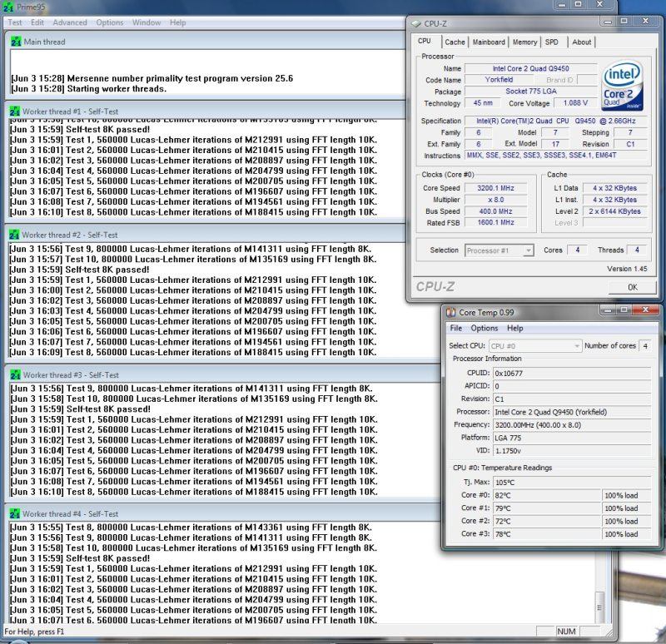666x644 pixels.
Task: Click the 'Starting worker threads.' log line
Action: click(88, 89)
